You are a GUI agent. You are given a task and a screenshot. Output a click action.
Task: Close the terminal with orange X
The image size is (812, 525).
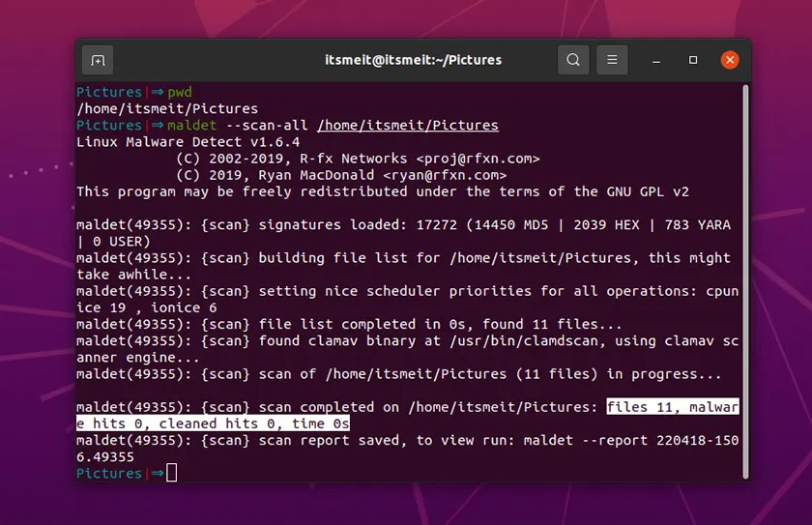[730, 60]
